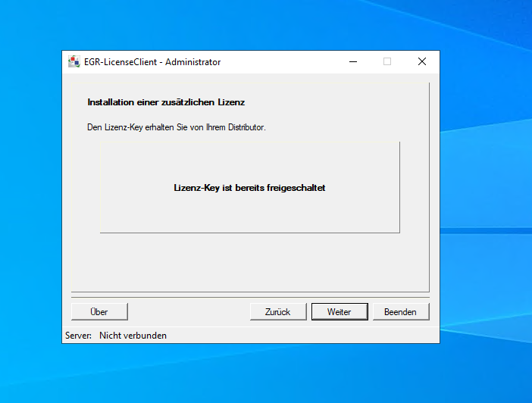
Task: Exit via the Beenden button
Action: pos(400,312)
